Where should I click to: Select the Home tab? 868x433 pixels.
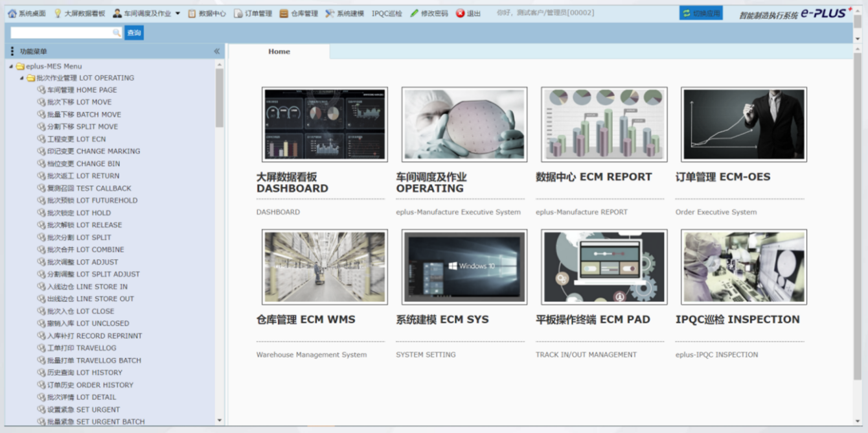pyautogui.click(x=279, y=52)
